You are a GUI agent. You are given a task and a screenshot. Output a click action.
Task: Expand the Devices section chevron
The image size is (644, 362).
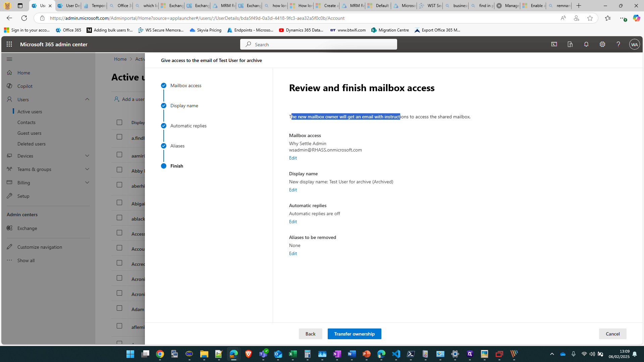click(87, 156)
